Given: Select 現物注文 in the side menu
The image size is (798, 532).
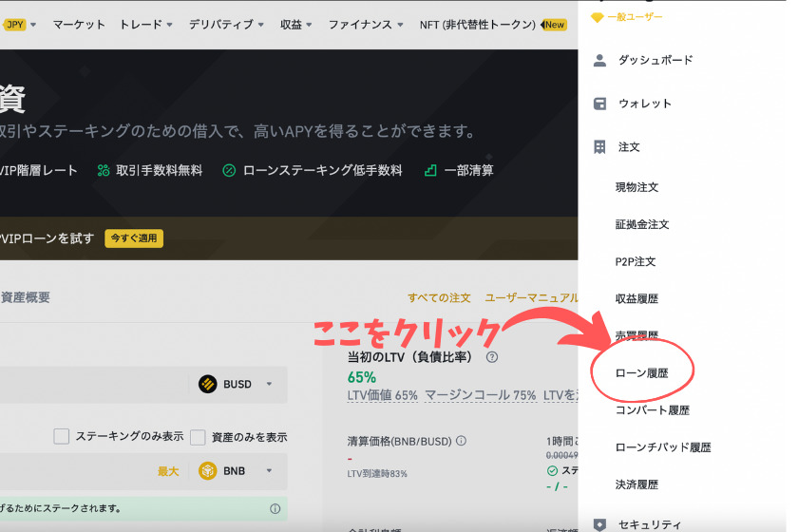Looking at the screenshot, I should pos(636,187).
